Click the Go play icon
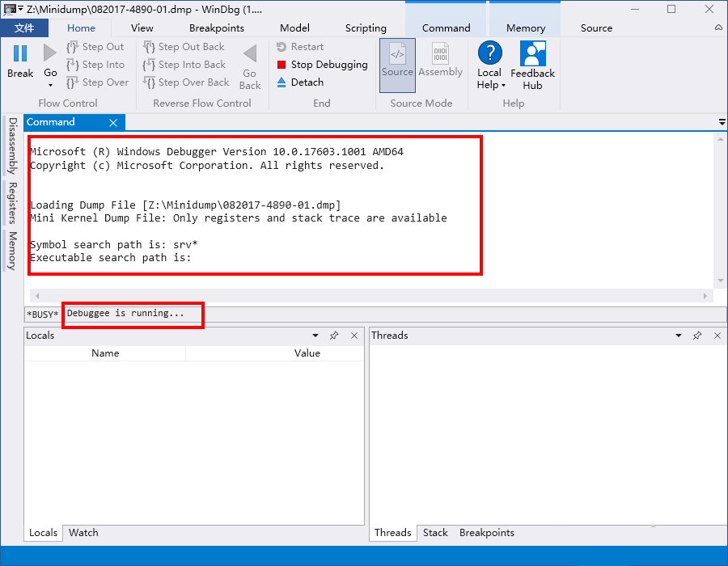 pyautogui.click(x=50, y=53)
